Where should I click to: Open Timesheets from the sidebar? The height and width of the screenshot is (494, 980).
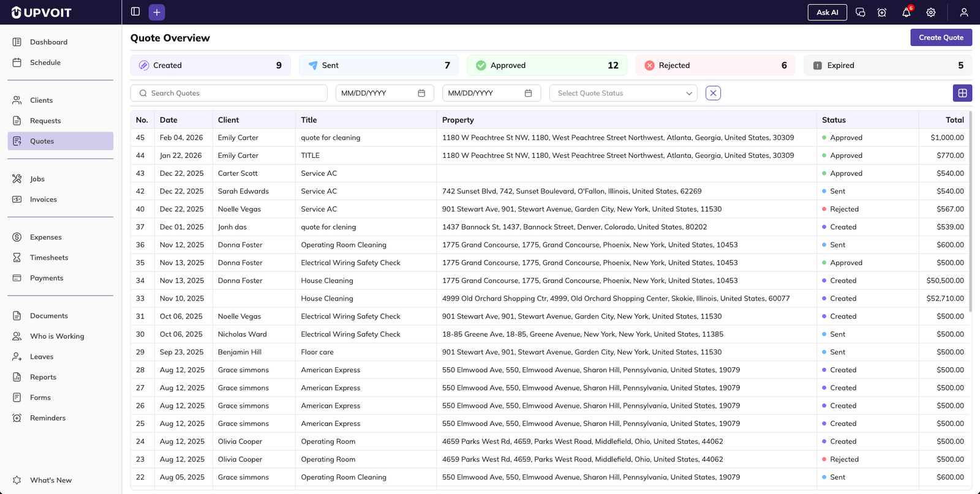(x=49, y=258)
